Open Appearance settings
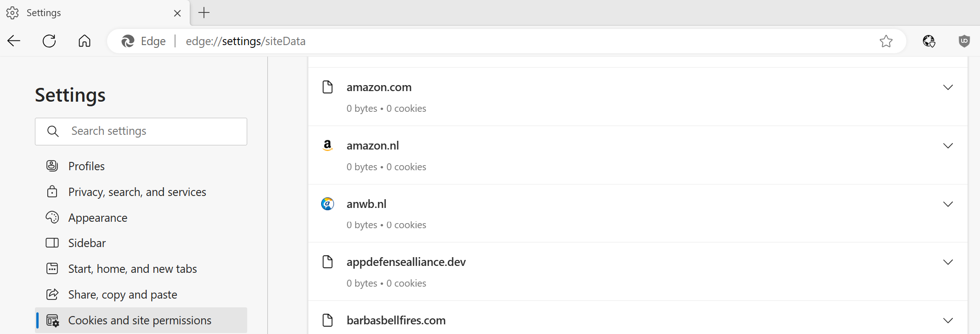Viewport: 980px width, 334px height. [x=97, y=218]
